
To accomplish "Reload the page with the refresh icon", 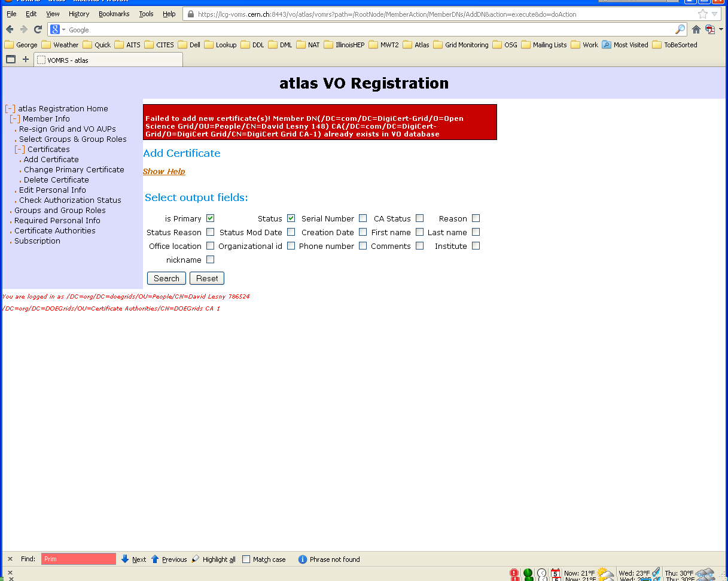I will pyautogui.click(x=38, y=29).
